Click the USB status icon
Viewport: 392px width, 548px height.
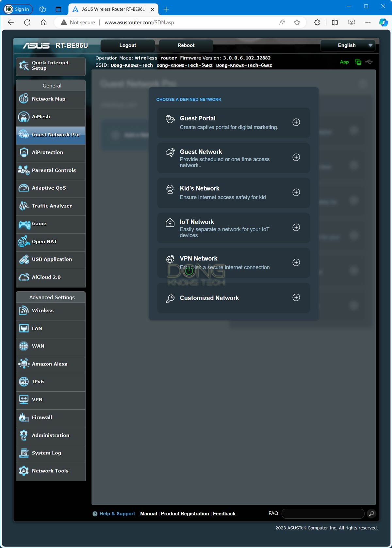(369, 62)
